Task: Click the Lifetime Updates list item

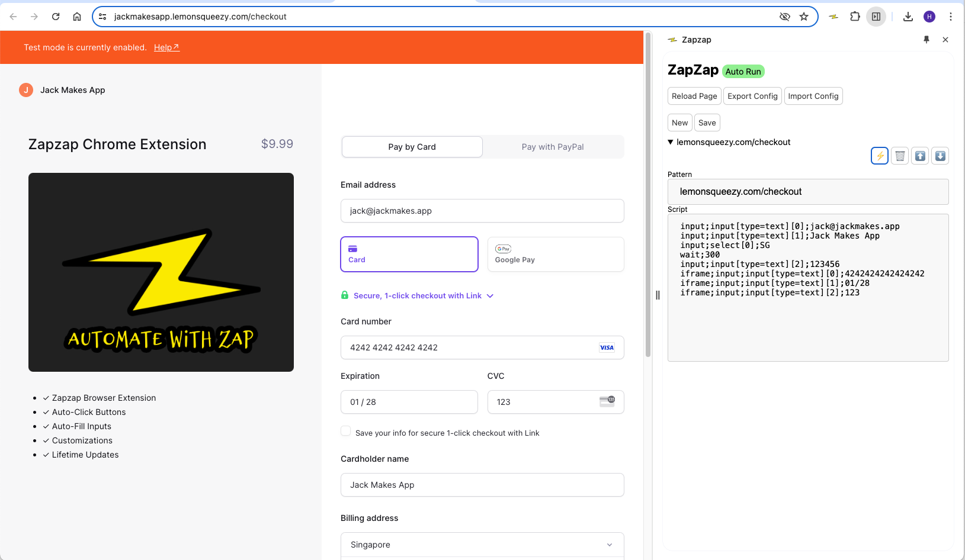Action: (x=85, y=455)
